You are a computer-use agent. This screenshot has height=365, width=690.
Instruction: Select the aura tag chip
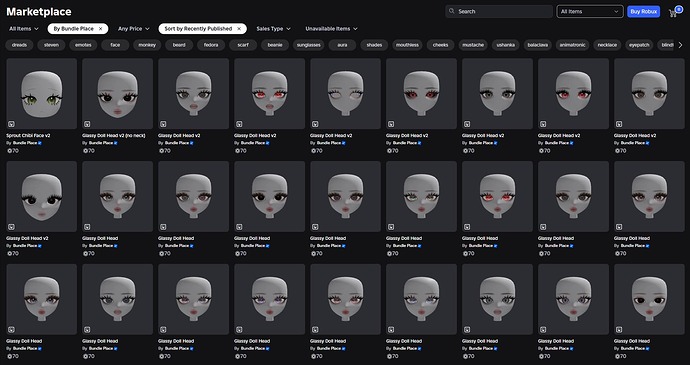(342, 45)
